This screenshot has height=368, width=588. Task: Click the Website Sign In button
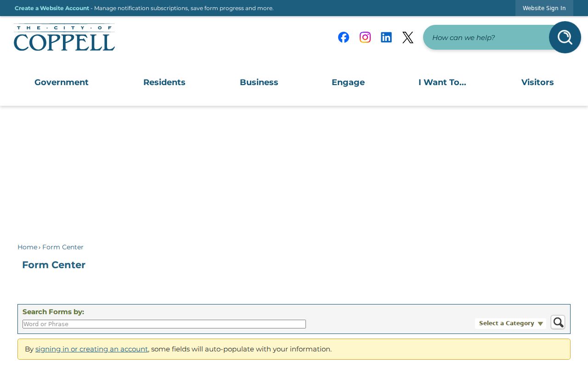pyautogui.click(x=544, y=8)
